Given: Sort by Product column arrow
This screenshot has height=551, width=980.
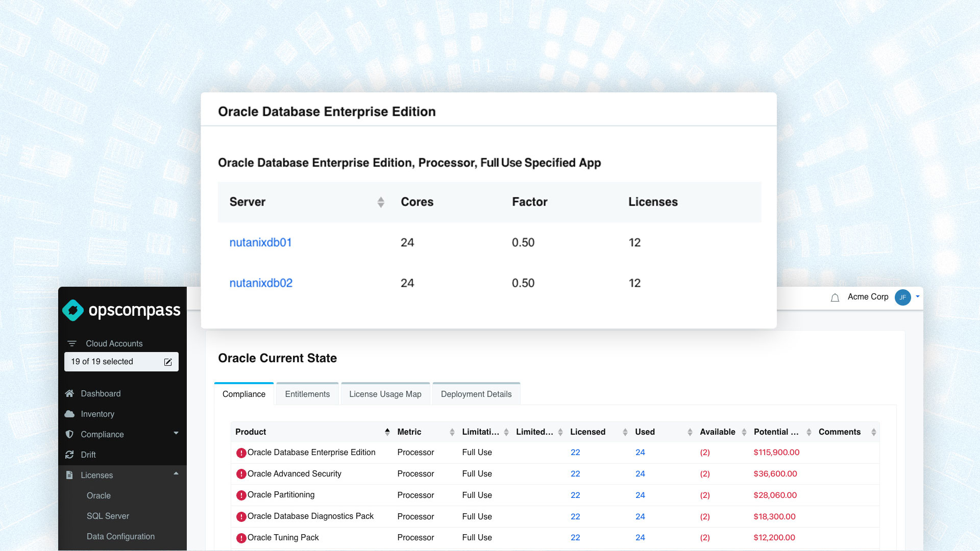Looking at the screenshot, I should pos(387,432).
